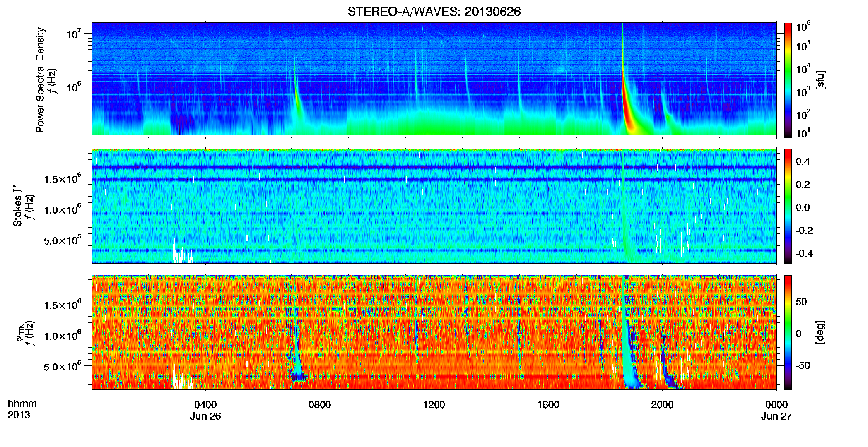Click the Jun 27 date label
Screen dimensions: 868x447
click(776, 416)
